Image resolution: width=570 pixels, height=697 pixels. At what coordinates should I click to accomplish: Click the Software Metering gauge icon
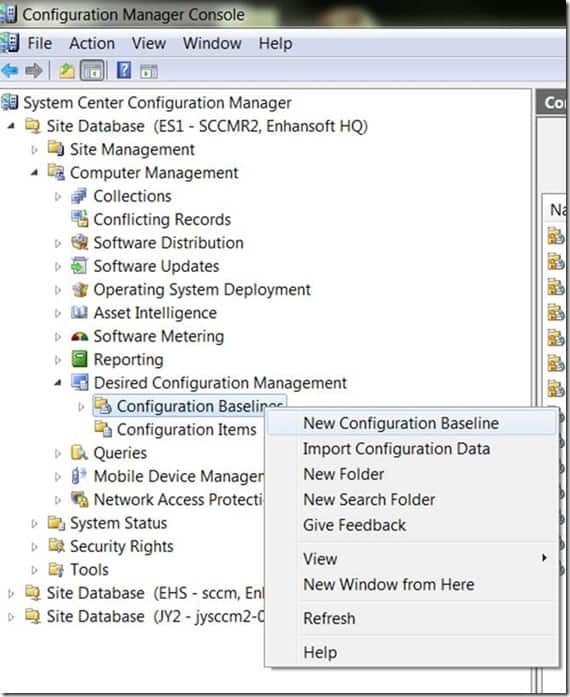coord(80,336)
